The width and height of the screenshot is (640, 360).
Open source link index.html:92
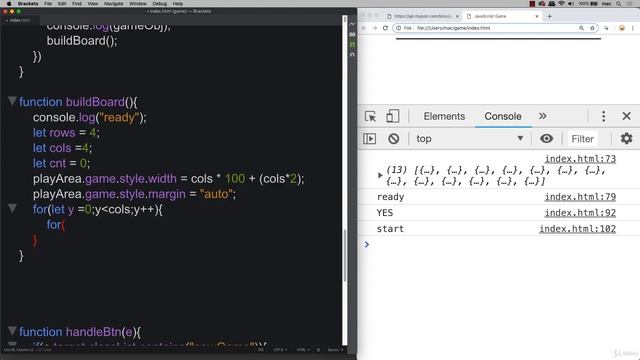(580, 213)
